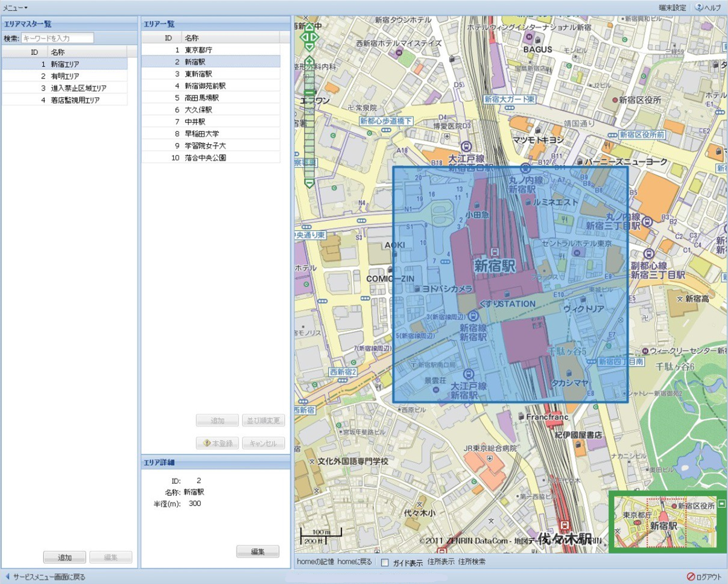Pan the map up with the arrow control
The image size is (728, 584).
point(309,27)
